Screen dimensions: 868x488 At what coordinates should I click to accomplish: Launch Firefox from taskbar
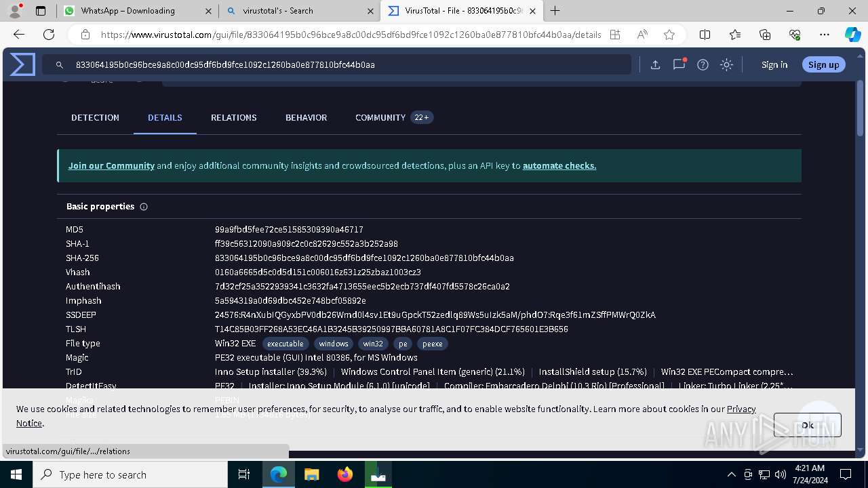[345, 474]
